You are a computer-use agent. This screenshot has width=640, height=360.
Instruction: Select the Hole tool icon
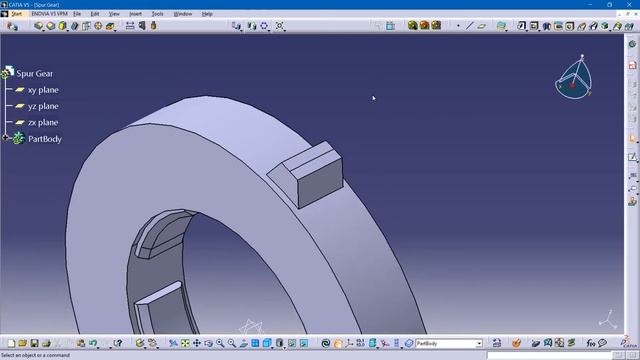point(570,26)
